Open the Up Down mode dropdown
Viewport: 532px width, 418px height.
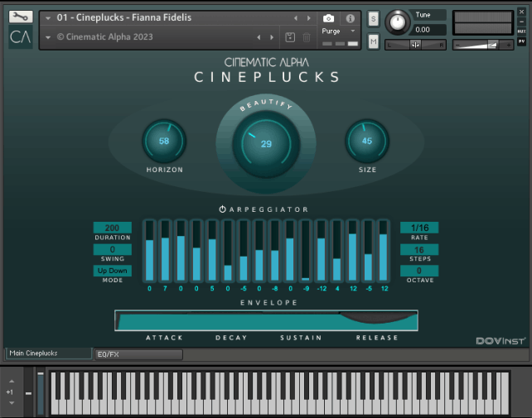tap(113, 271)
